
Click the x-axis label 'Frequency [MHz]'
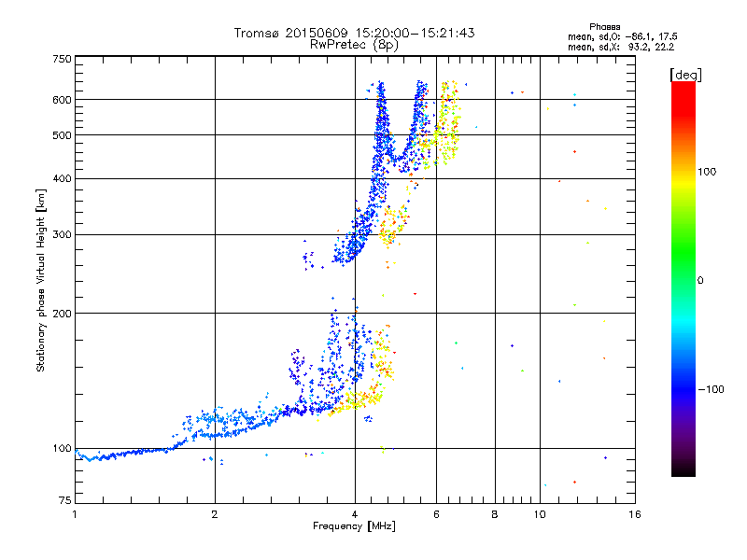click(354, 526)
